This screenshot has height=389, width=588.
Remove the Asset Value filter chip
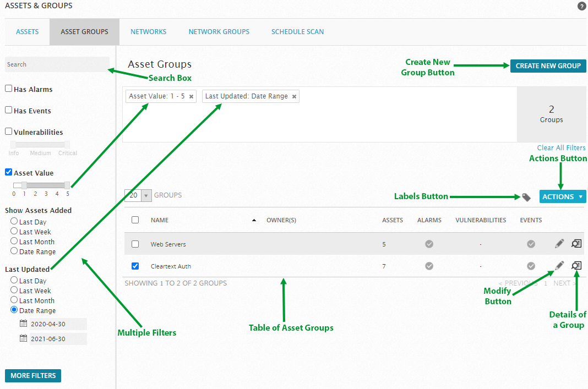(191, 96)
